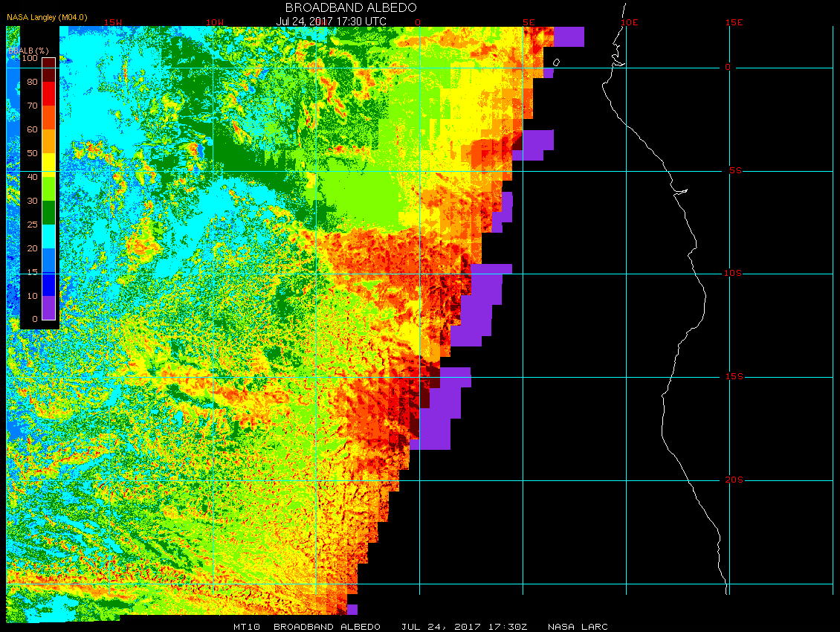Click the legend value 80

[x=32, y=82]
